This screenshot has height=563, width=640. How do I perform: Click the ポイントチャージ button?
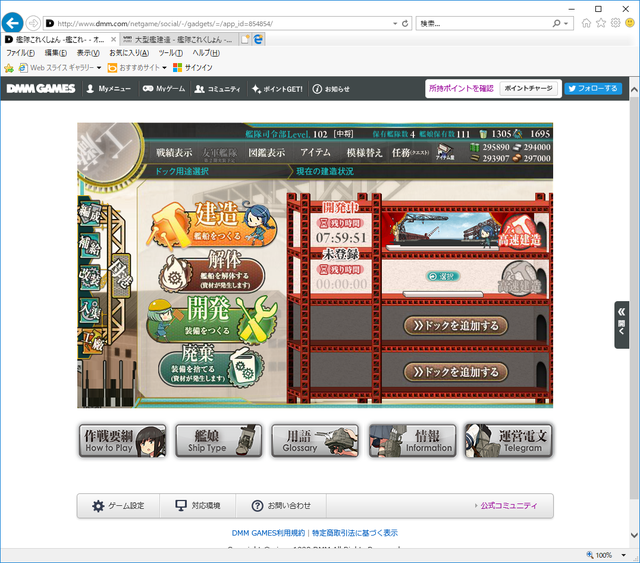tap(528, 88)
